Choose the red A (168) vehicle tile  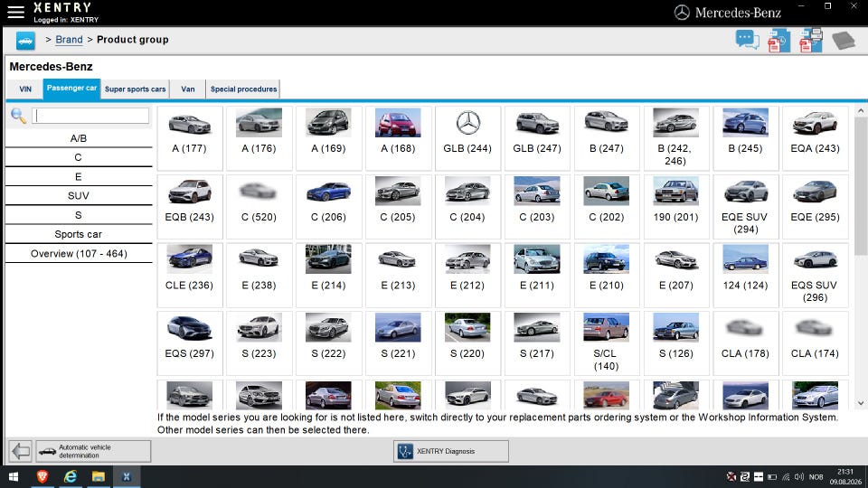pos(398,138)
